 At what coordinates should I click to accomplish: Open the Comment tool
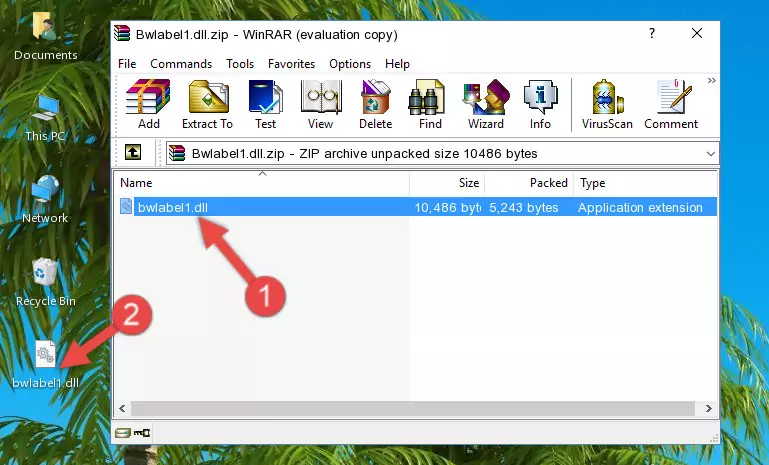tap(671, 104)
